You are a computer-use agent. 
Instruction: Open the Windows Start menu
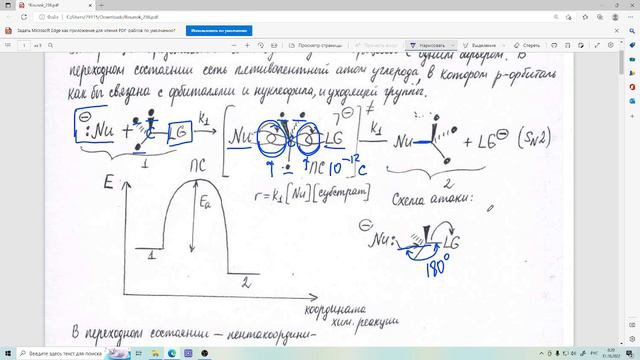(x=8, y=353)
